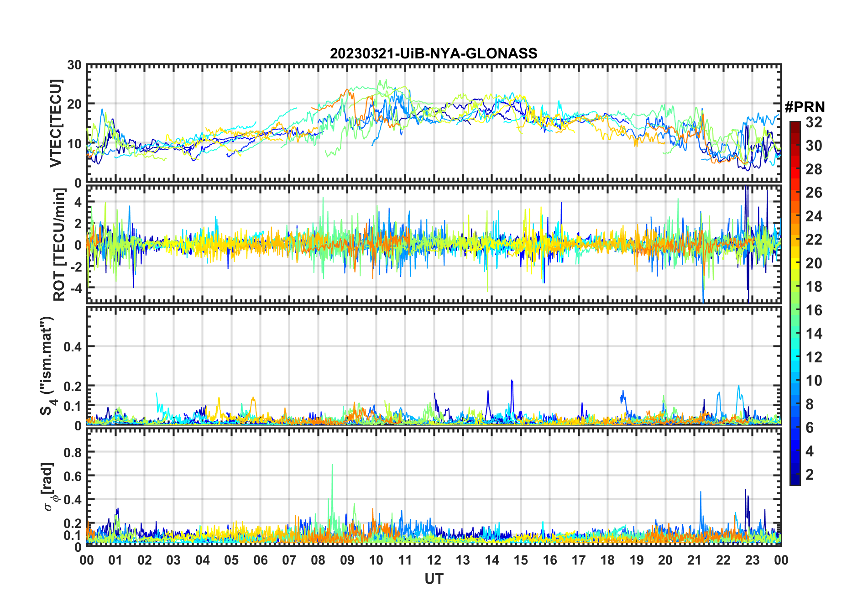Click colorbar tick label 20

pos(814,263)
